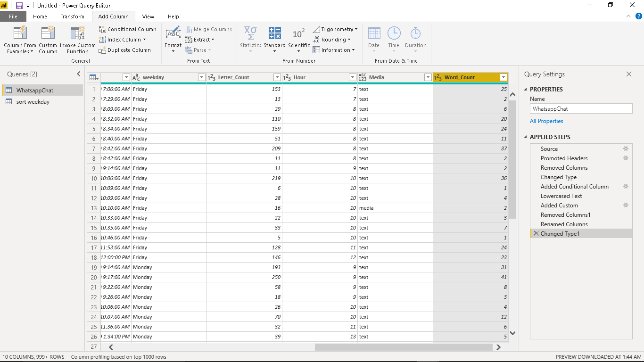Open the Custom Column dialog
Viewport: 644px width, 362px height.
pyautogui.click(x=48, y=40)
